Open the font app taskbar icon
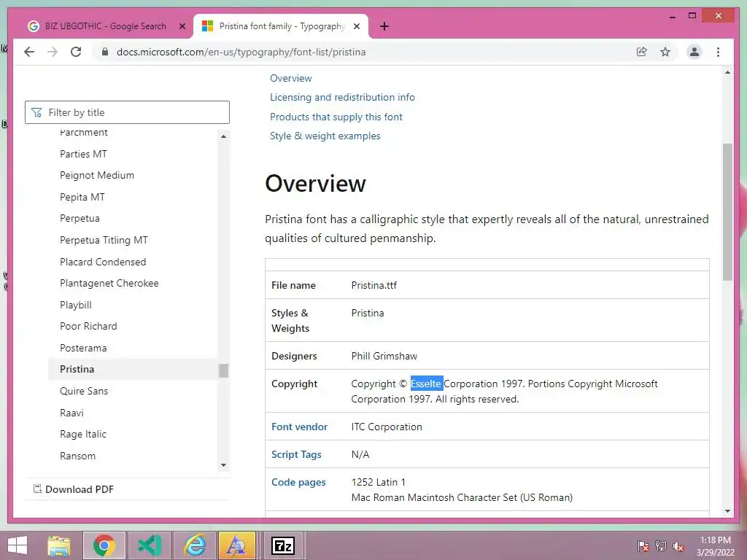The image size is (747, 560). [x=237, y=545]
